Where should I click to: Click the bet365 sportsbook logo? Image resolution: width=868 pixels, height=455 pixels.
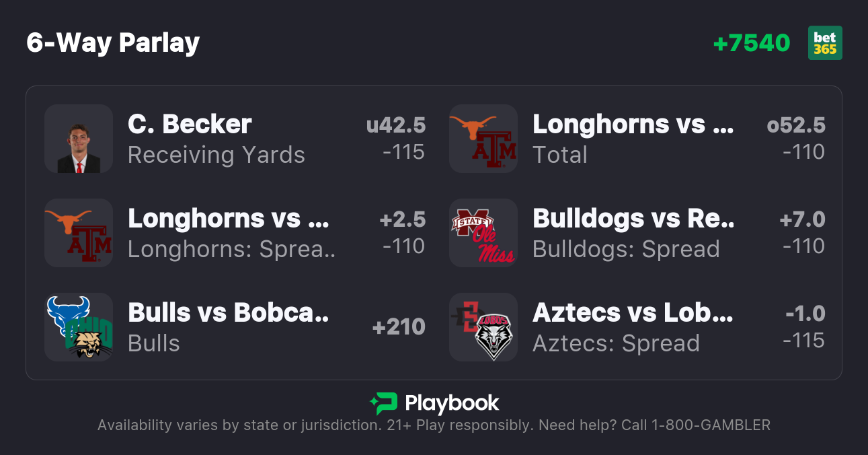[x=825, y=43]
